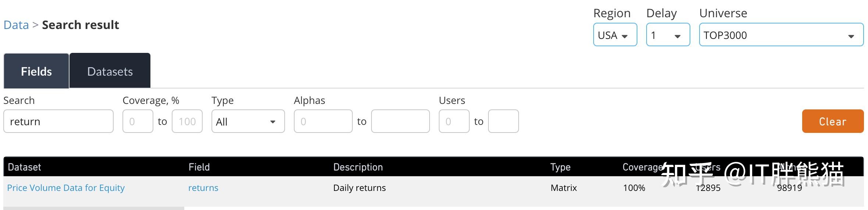
Task: Sort by the Dataset column header
Action: tap(24, 167)
